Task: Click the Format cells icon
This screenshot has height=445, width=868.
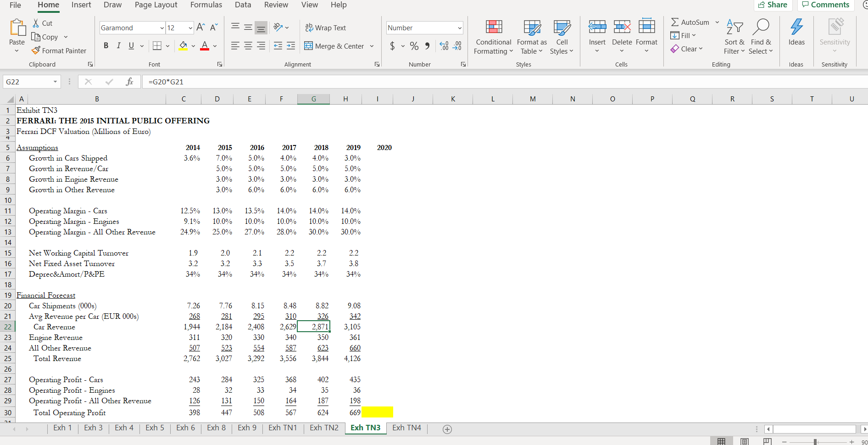Action: pos(647,26)
